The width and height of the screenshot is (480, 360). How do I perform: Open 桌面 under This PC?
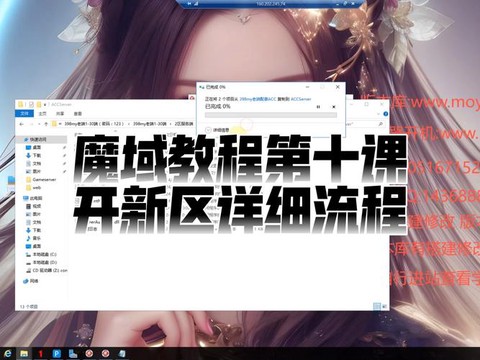click(34, 246)
